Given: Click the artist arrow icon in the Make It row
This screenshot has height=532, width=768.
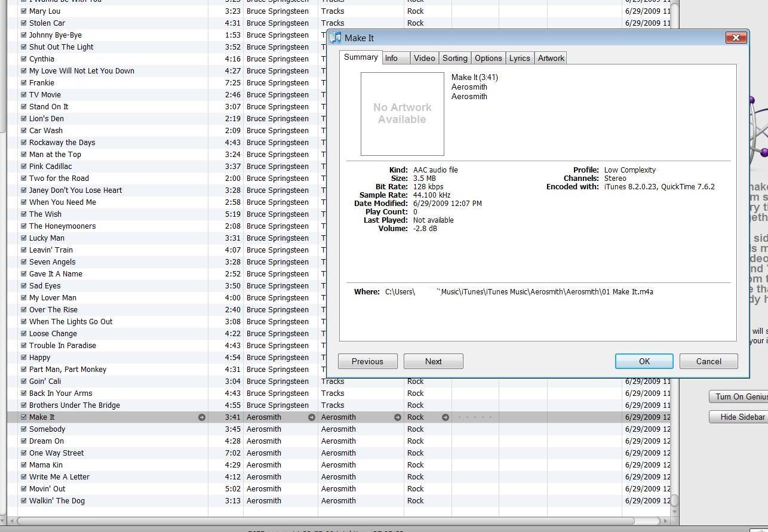Looking at the screenshot, I should tap(312, 417).
